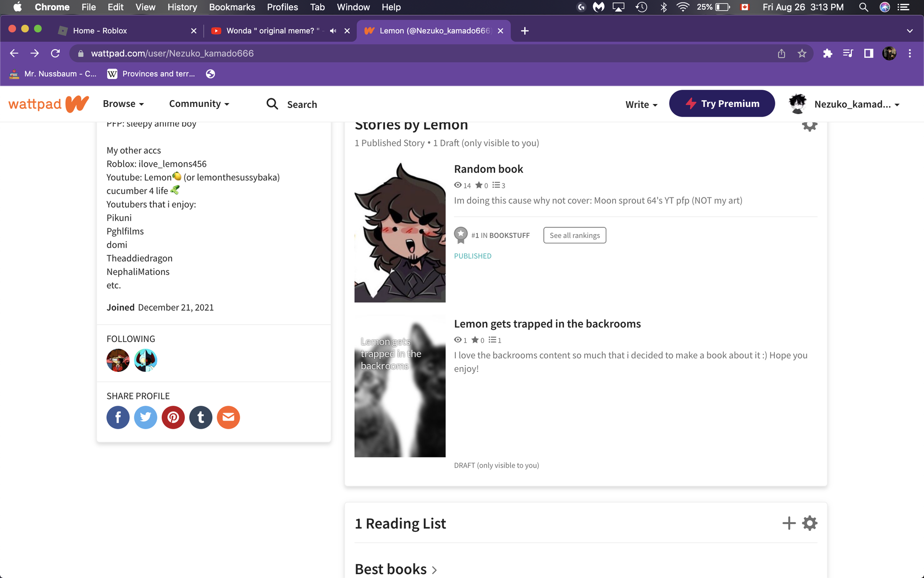Open media controls icon in toolbar
Viewport: 924px width, 578px height.
848,53
